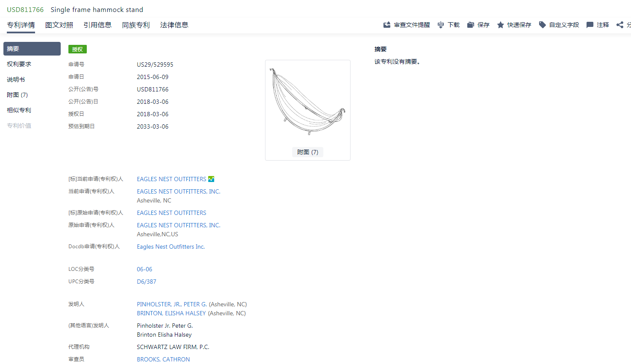Viewport: 631px width, 364px height.
Task: Open the standardized current assignee EAGLES NEST OUTFITTERS link
Action: [x=171, y=179]
